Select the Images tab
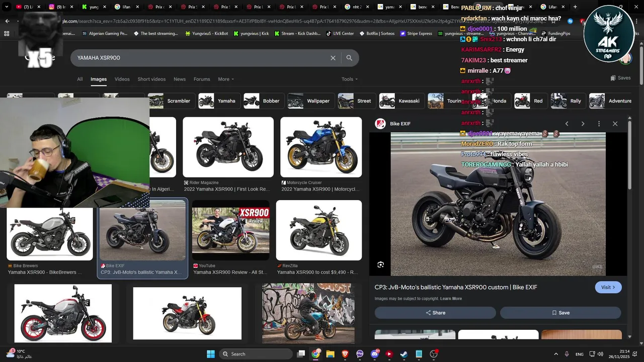 pyautogui.click(x=99, y=79)
